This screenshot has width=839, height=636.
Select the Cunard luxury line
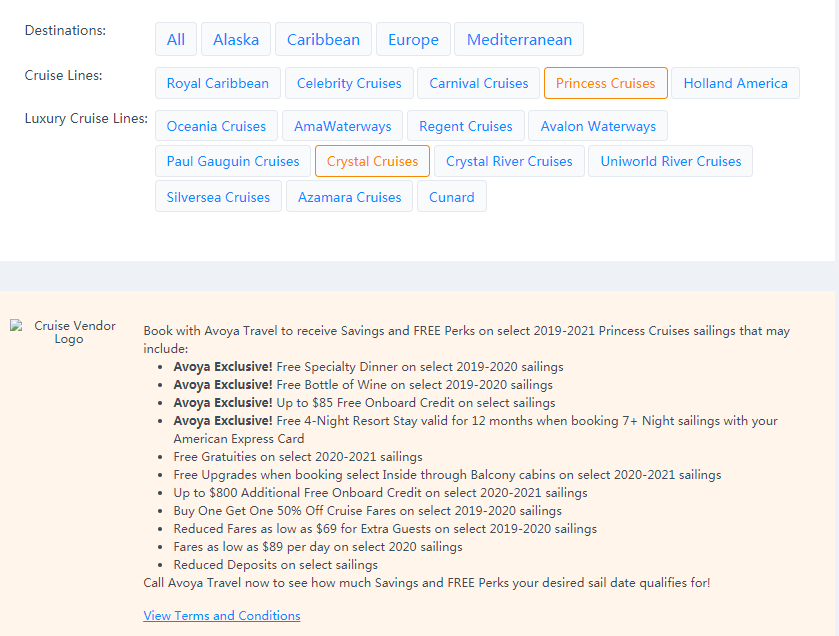452,196
